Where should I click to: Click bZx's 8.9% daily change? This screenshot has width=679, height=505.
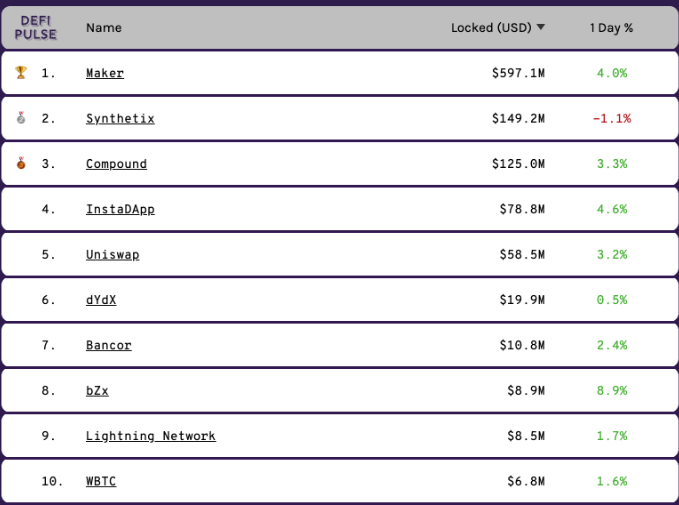611,390
